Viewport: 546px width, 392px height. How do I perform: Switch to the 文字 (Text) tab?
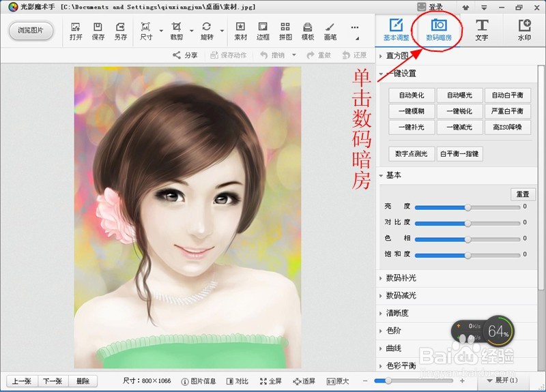[x=482, y=30]
